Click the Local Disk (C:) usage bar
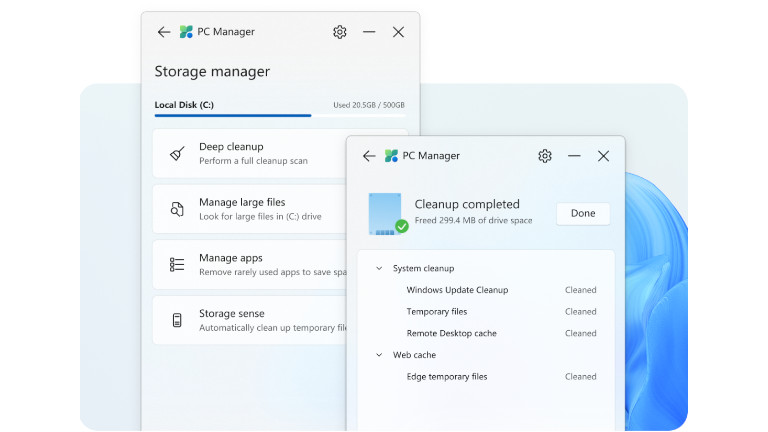 click(280, 116)
